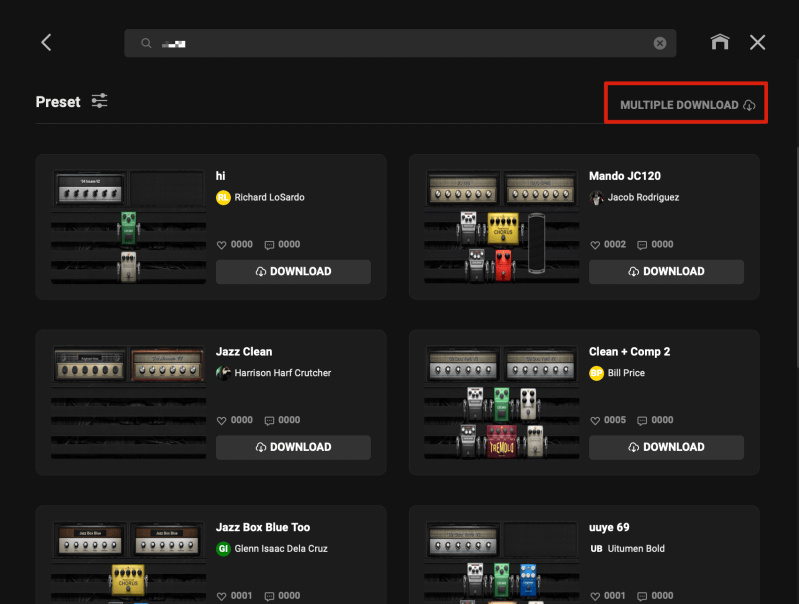Open comments on uuye 69 preset
The height and width of the screenshot is (604, 799).
click(642, 596)
